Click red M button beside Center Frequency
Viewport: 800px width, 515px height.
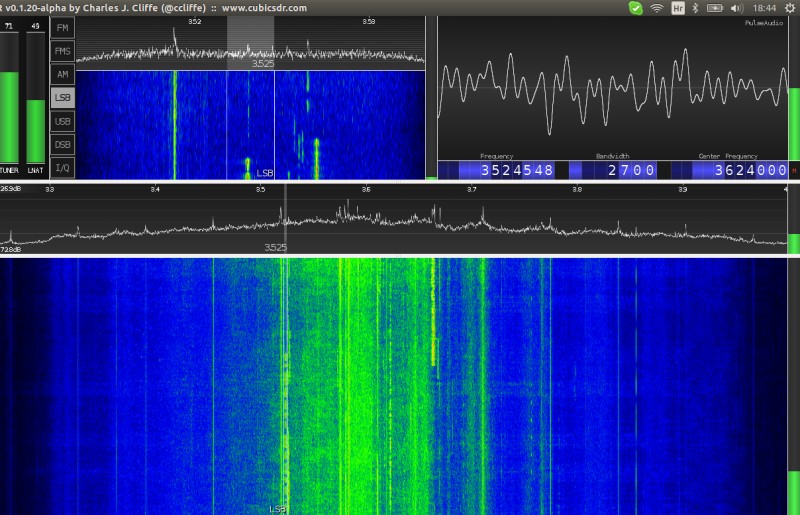point(794,170)
